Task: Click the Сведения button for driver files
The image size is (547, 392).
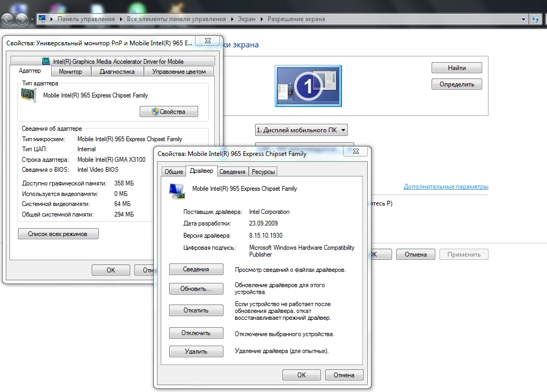Action: [x=196, y=269]
